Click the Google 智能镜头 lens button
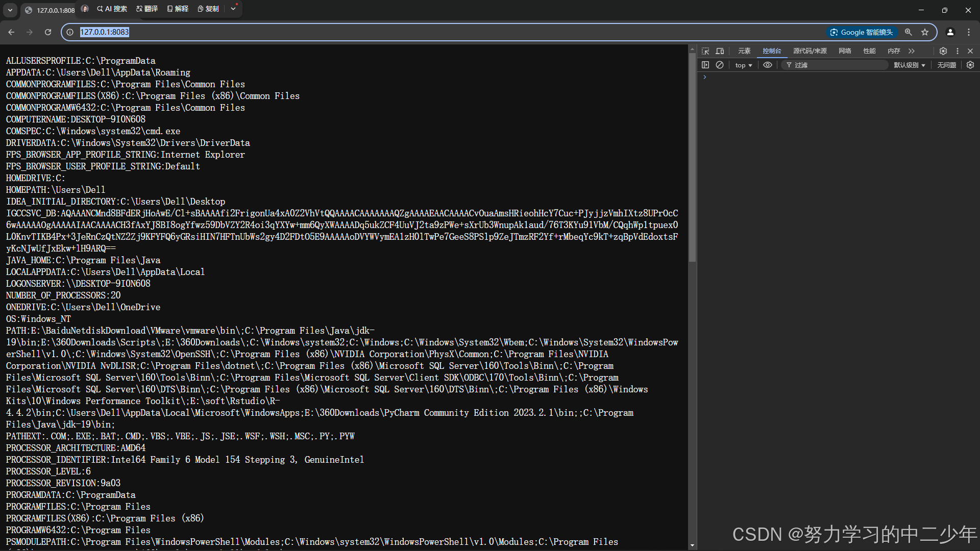 [862, 32]
